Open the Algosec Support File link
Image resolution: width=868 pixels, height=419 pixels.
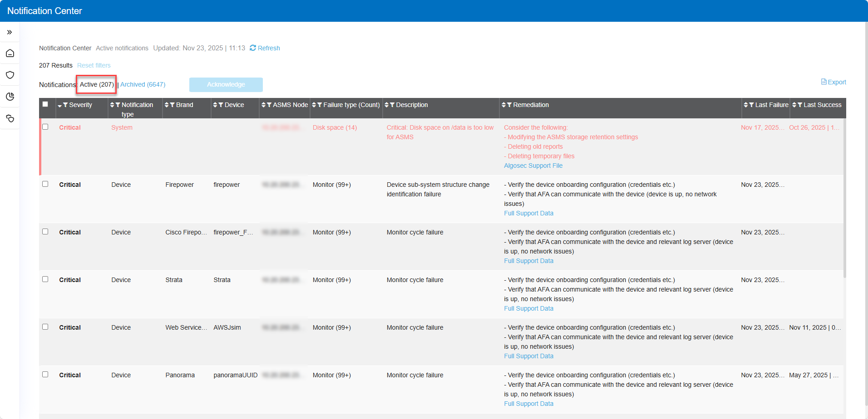pyautogui.click(x=533, y=166)
